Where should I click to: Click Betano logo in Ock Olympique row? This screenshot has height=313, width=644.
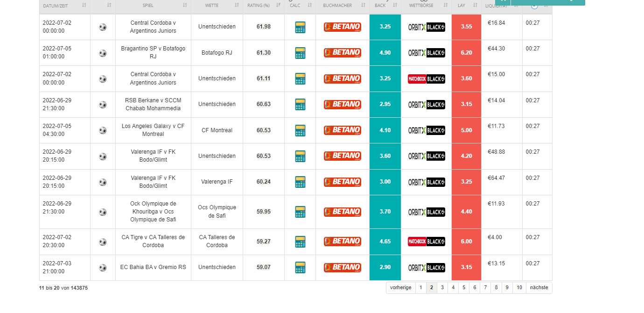[343, 212]
